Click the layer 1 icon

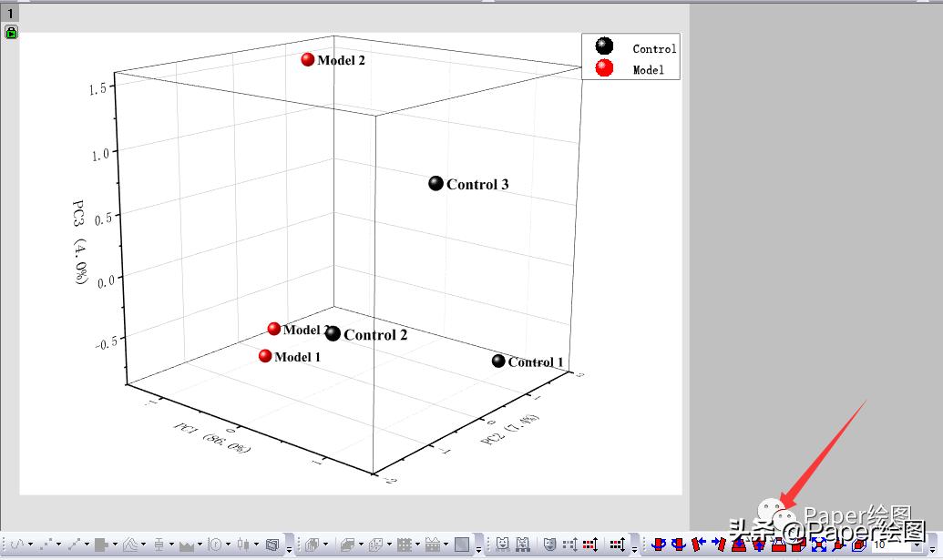10,14
